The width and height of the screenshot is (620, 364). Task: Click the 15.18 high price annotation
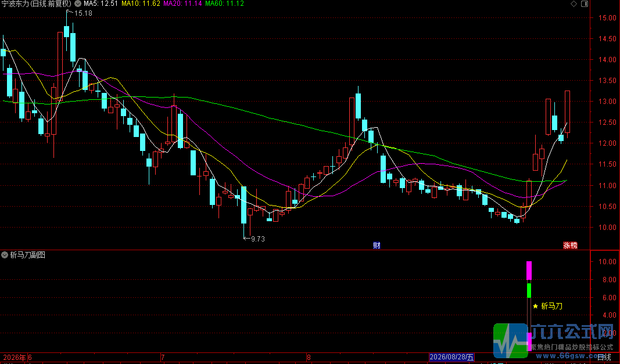pos(83,13)
